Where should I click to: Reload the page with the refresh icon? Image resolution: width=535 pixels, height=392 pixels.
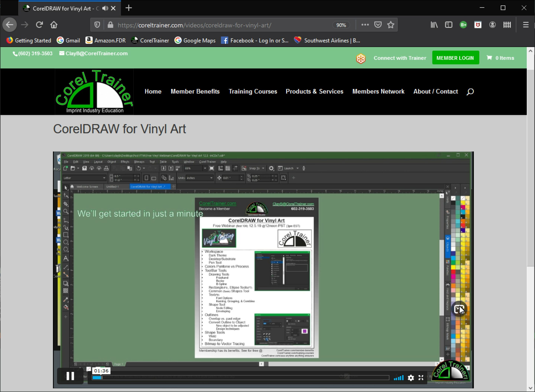point(39,25)
